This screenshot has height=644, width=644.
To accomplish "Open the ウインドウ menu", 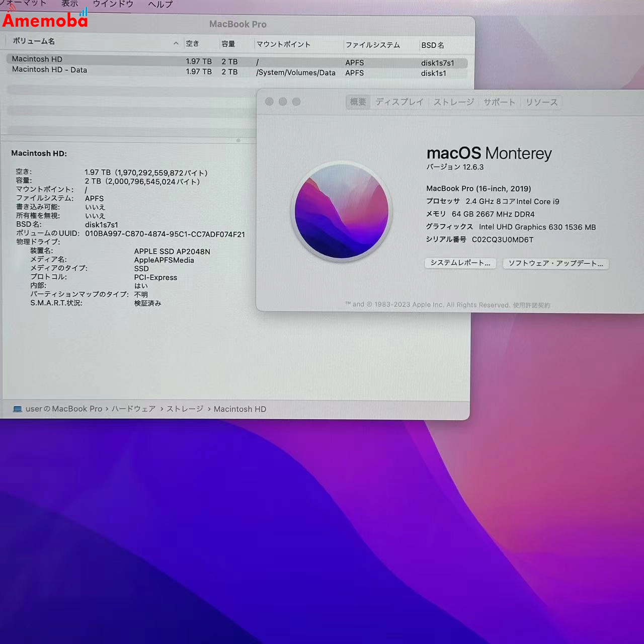I will coord(112,4).
